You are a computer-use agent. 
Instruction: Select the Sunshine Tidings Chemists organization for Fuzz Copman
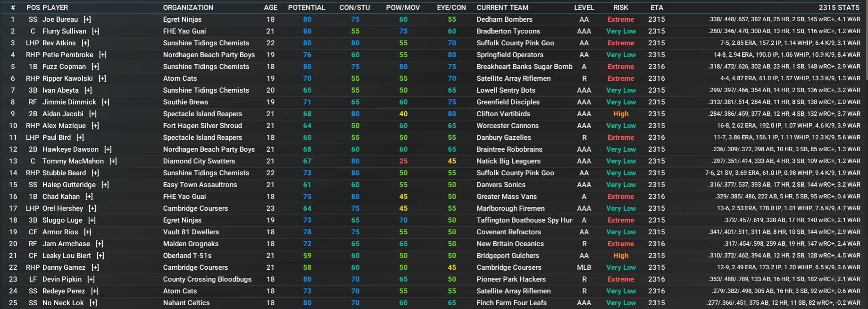click(x=206, y=67)
